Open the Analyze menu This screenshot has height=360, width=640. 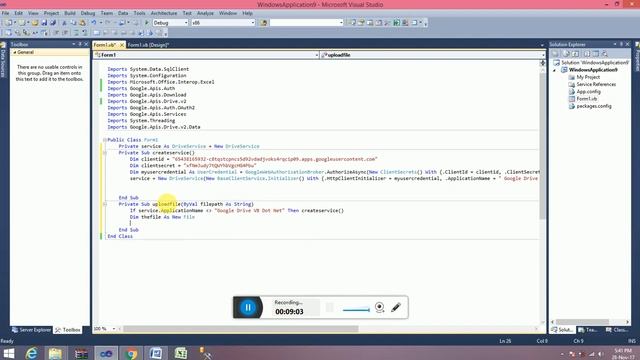coord(205,13)
